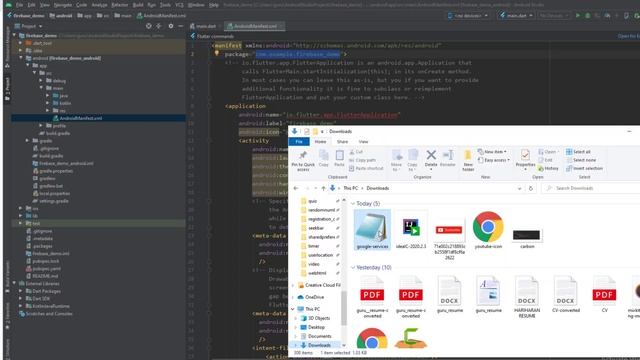Click the Copy icon in Explorer Clipboard group
This screenshot has width=640, height=360.
point(324,158)
